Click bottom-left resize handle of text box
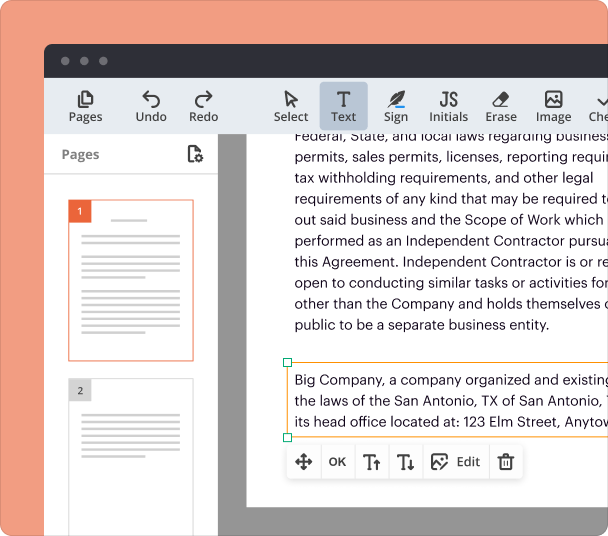Image resolution: width=608 pixels, height=536 pixels. [x=287, y=437]
